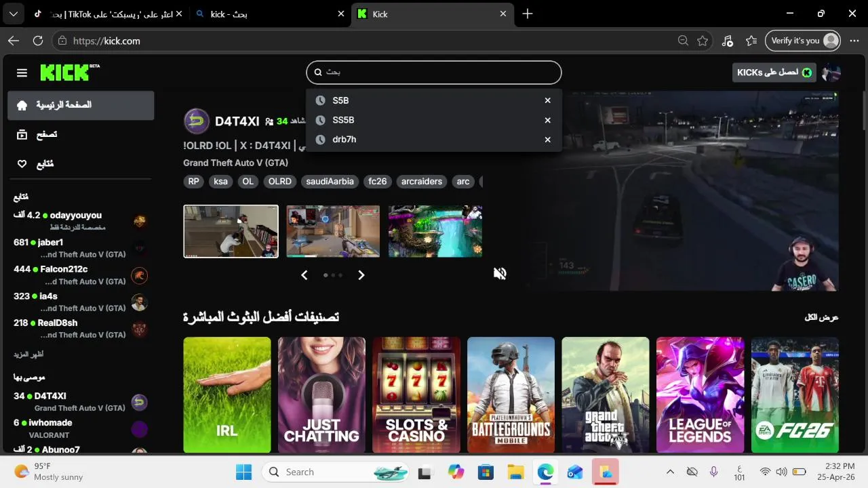Unmute the featured stream

point(500,273)
